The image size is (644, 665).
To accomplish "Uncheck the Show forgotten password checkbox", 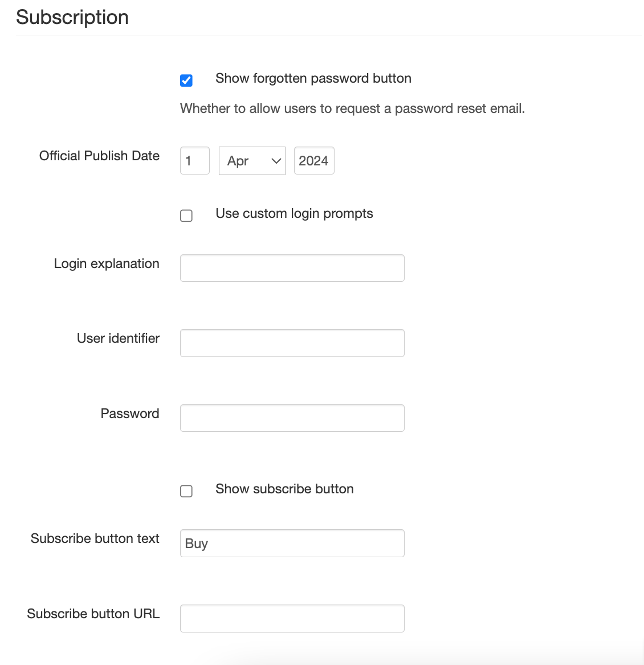I will click(x=186, y=80).
